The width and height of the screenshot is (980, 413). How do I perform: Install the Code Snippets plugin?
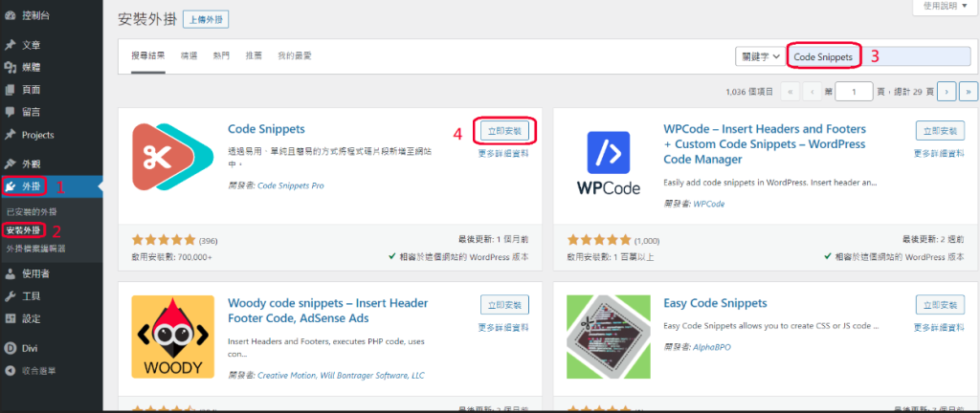coord(504,131)
